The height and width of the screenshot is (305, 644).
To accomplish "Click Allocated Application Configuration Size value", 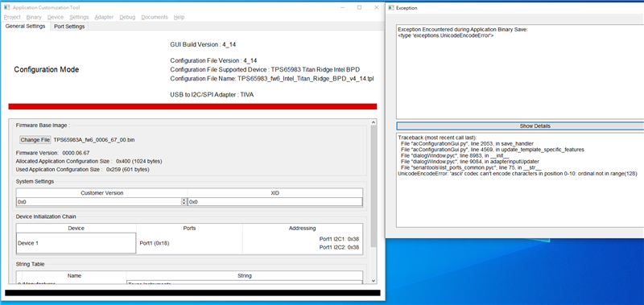I will tap(138, 161).
